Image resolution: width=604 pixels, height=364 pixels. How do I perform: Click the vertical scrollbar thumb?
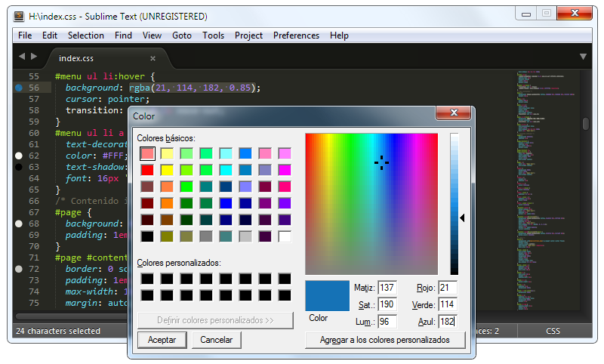(586, 124)
